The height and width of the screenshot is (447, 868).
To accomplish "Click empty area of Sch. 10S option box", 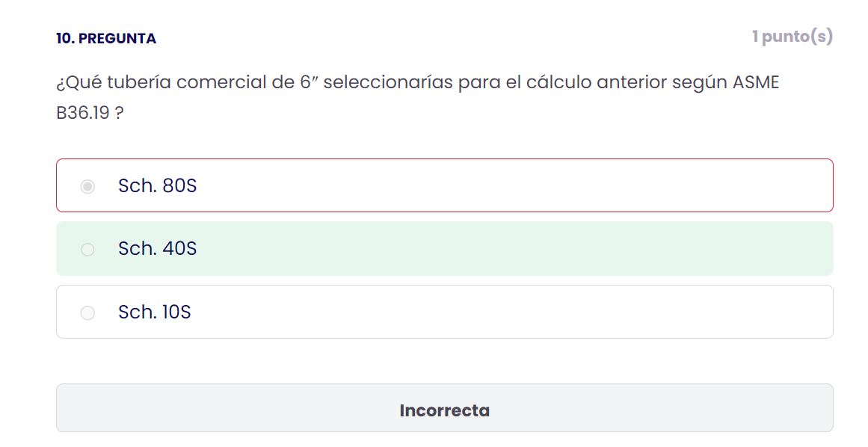I will coord(498,312).
